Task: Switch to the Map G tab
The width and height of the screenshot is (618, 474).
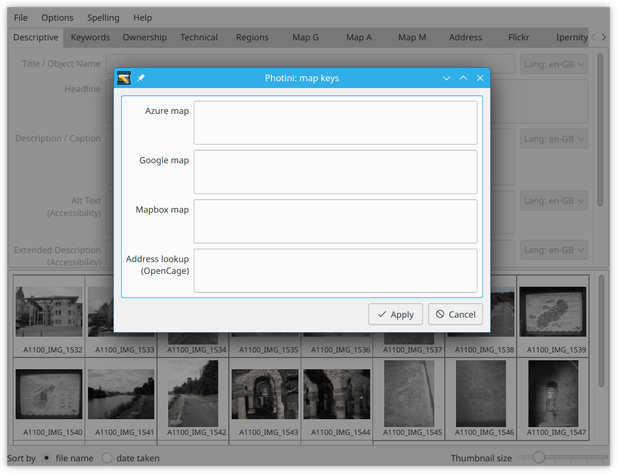Action: tap(305, 37)
